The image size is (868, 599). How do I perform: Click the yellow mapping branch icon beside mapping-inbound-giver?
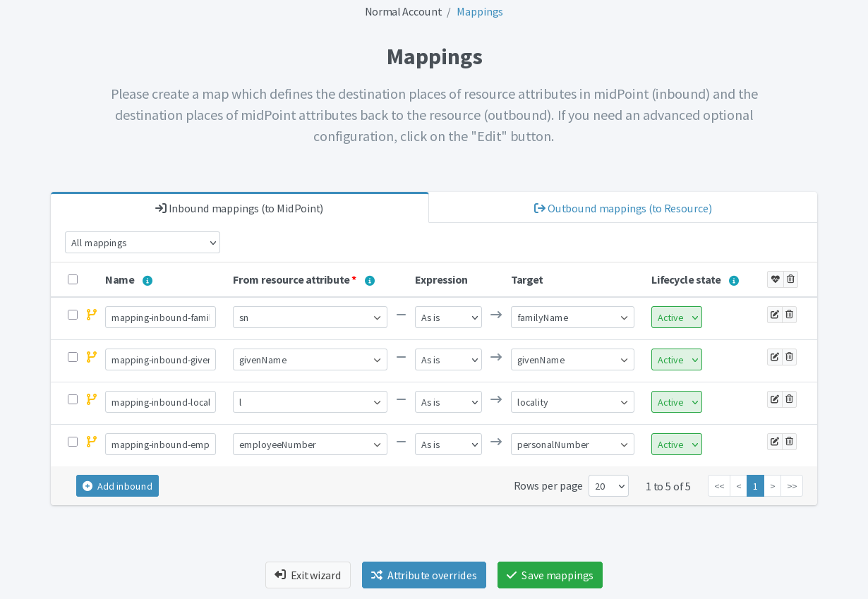click(92, 356)
